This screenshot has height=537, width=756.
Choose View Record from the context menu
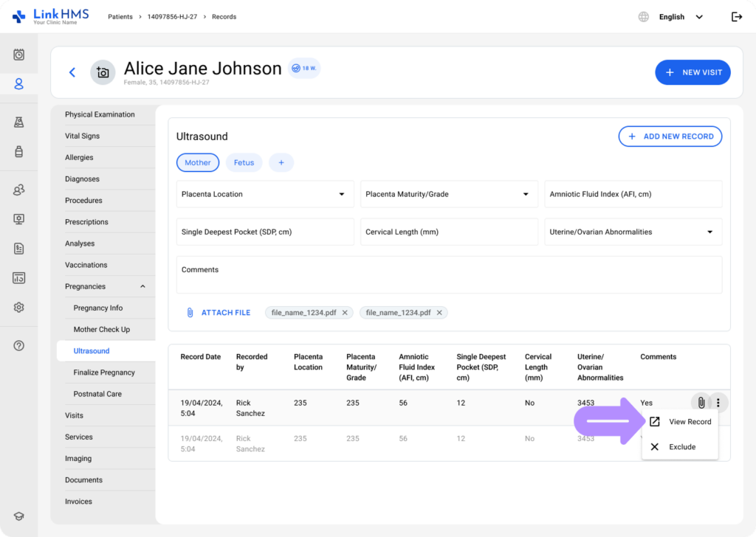pyautogui.click(x=689, y=422)
